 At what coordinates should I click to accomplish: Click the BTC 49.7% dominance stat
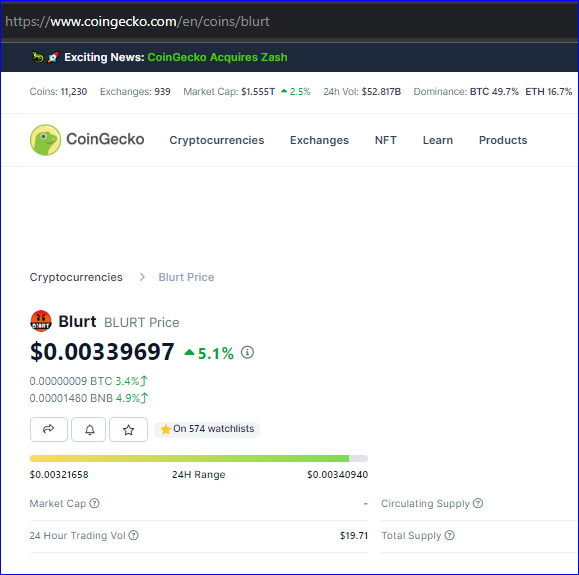click(494, 92)
